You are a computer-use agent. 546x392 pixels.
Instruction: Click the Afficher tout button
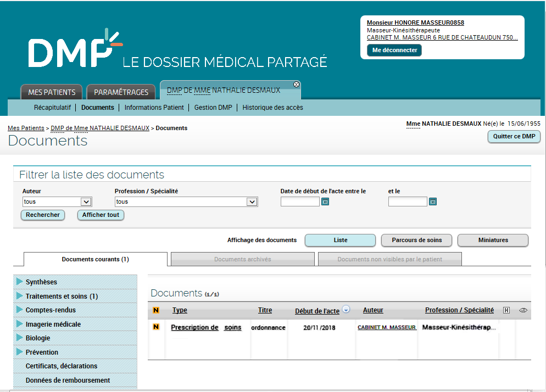click(101, 215)
